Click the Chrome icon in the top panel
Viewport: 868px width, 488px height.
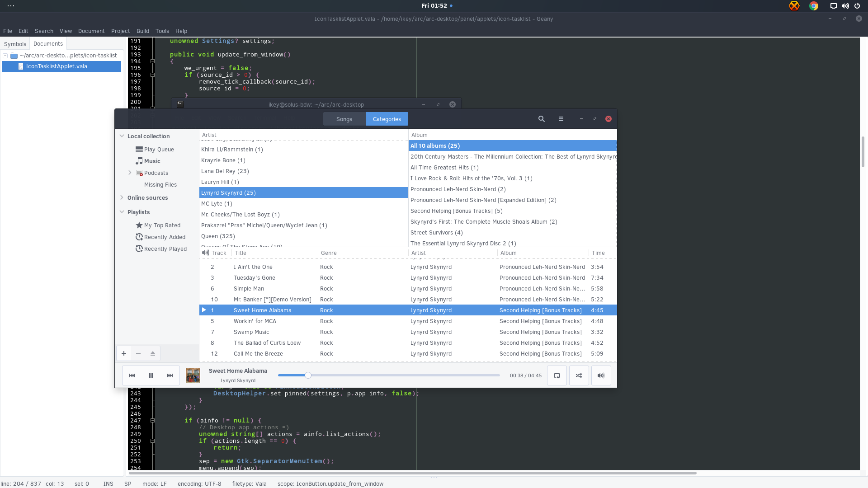[814, 6]
